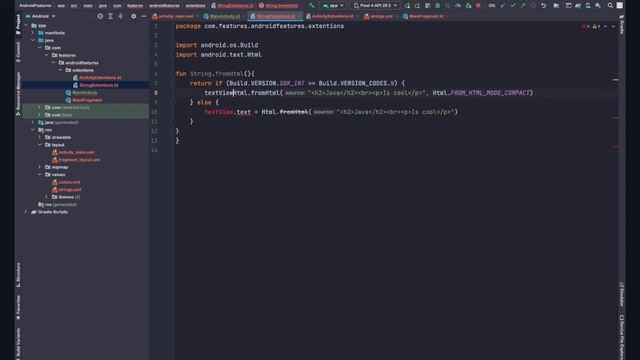The height and width of the screenshot is (360, 640).
Task: Click the Make Project hammer icon
Action: click(311, 6)
